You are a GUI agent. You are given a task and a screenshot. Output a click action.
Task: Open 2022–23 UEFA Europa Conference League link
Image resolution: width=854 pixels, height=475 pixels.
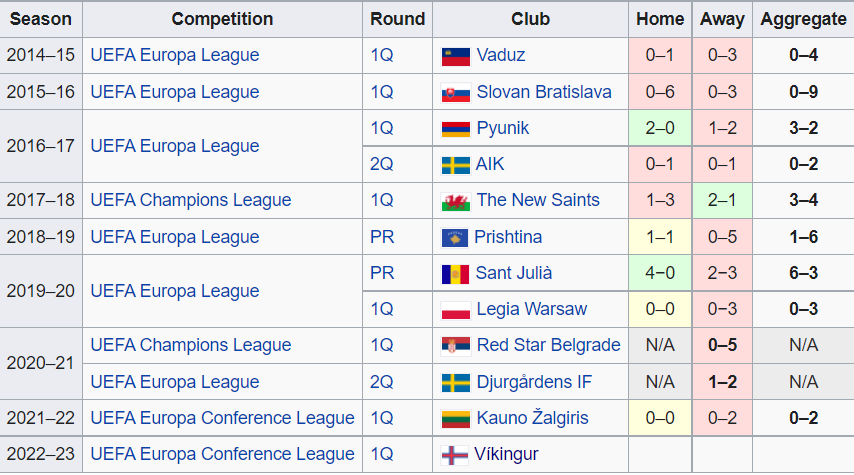point(222,454)
